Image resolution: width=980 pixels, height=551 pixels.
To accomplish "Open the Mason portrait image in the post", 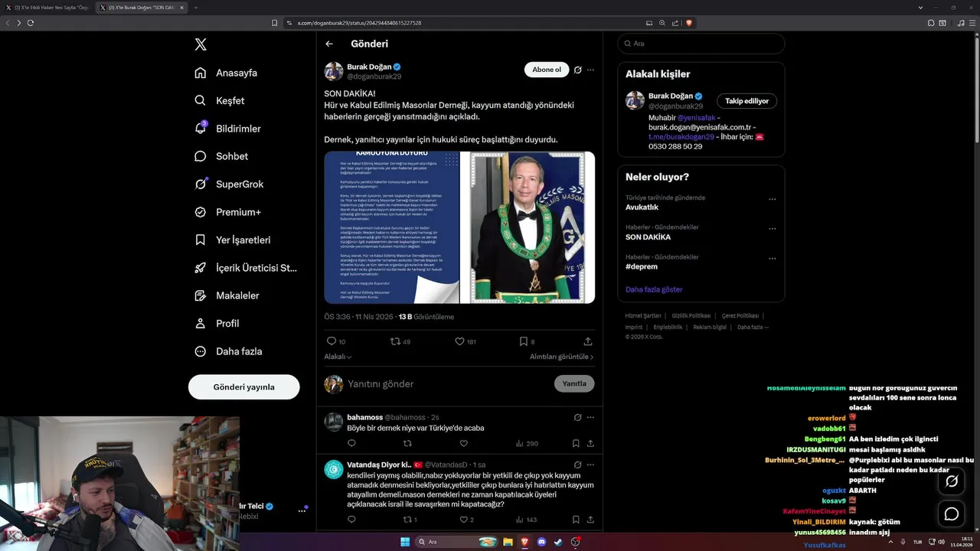I will (528, 227).
